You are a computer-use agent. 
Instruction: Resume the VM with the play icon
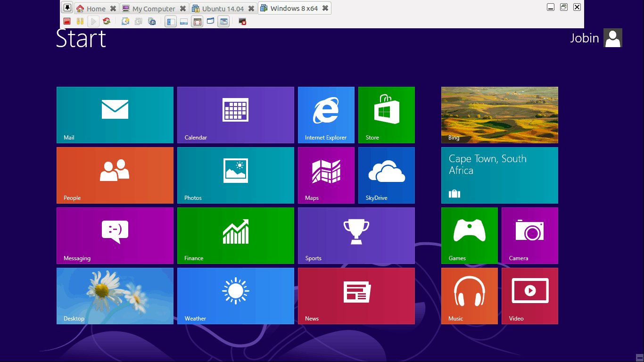(x=93, y=21)
